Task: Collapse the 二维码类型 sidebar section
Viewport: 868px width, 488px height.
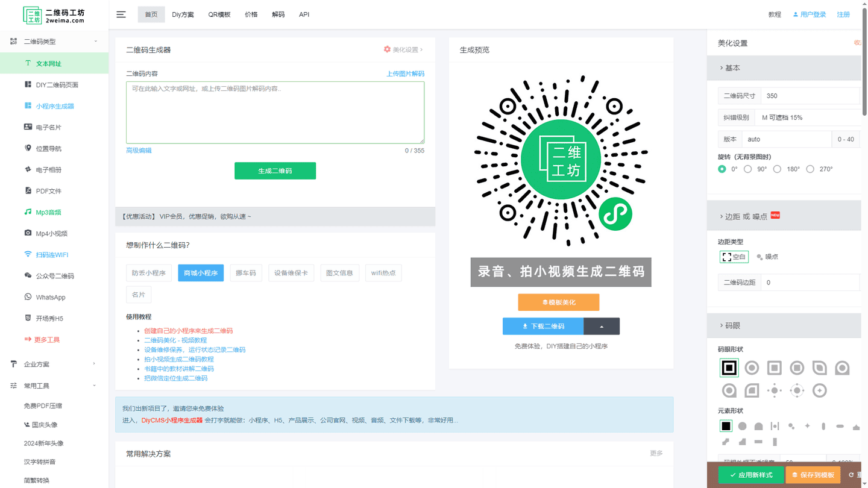Action: pos(54,42)
